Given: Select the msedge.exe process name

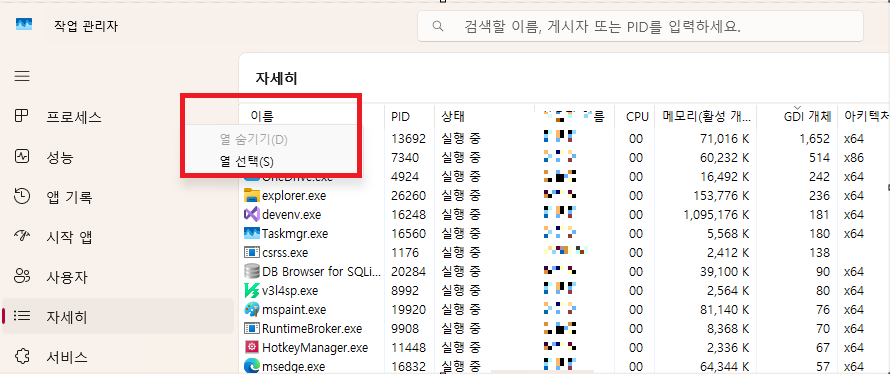Looking at the screenshot, I should click(x=293, y=366).
